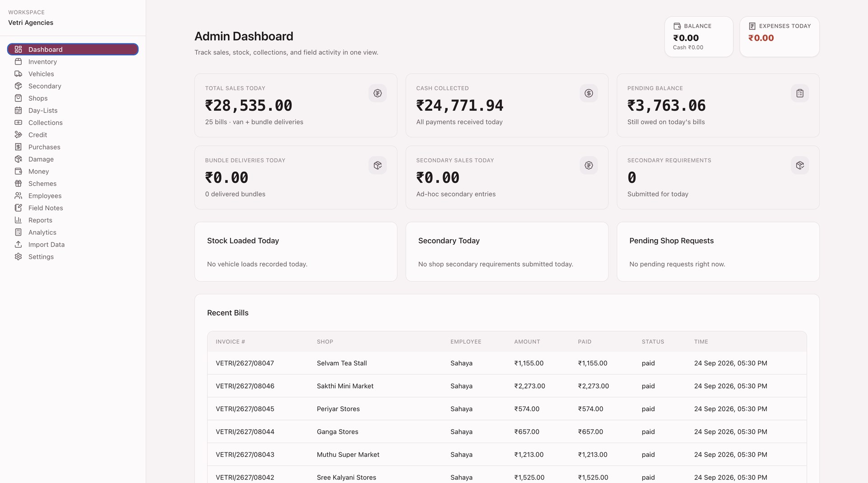Click the package icon in Bundle Deliveries card
The image size is (868, 483).
377,166
